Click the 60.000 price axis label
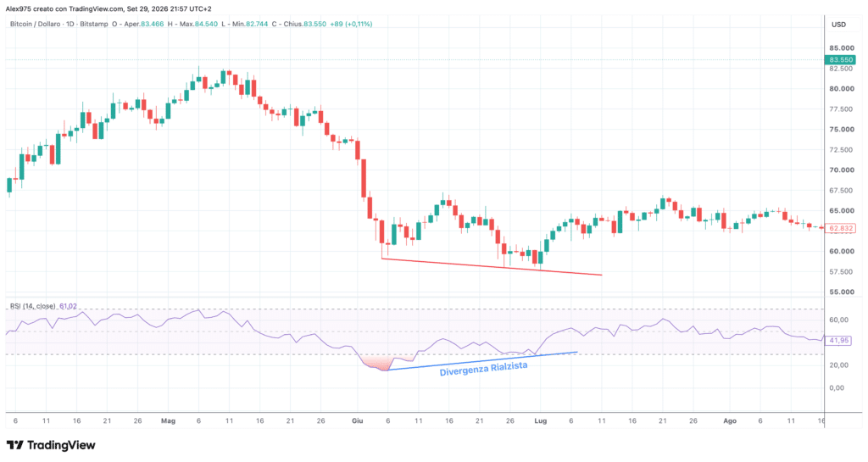Screen dimensions: 868x462 pyautogui.click(x=842, y=251)
